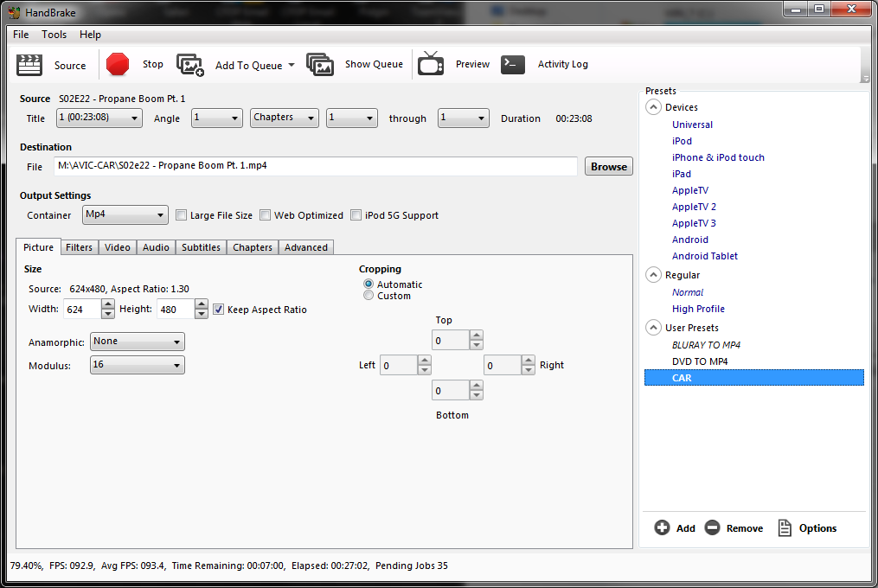Image resolution: width=878 pixels, height=588 pixels.
Task: Click the red Stop encoding icon
Action: 118,64
